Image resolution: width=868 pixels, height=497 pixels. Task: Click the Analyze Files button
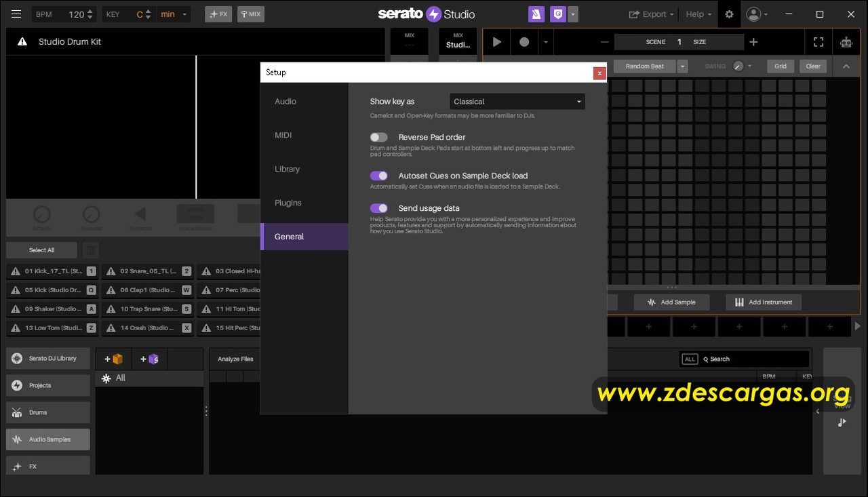point(235,359)
